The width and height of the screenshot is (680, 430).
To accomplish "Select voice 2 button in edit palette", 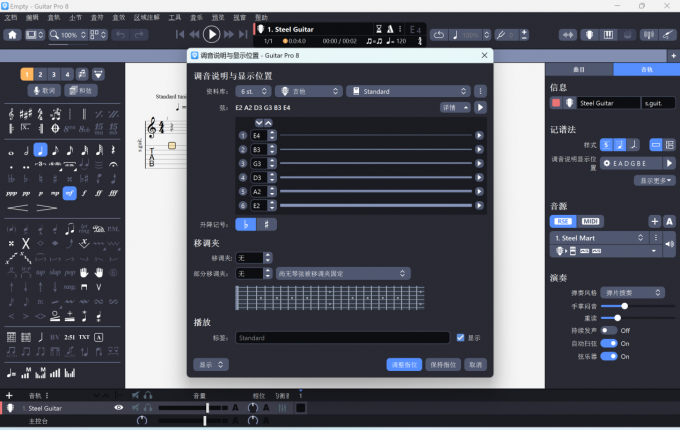I will tap(40, 75).
